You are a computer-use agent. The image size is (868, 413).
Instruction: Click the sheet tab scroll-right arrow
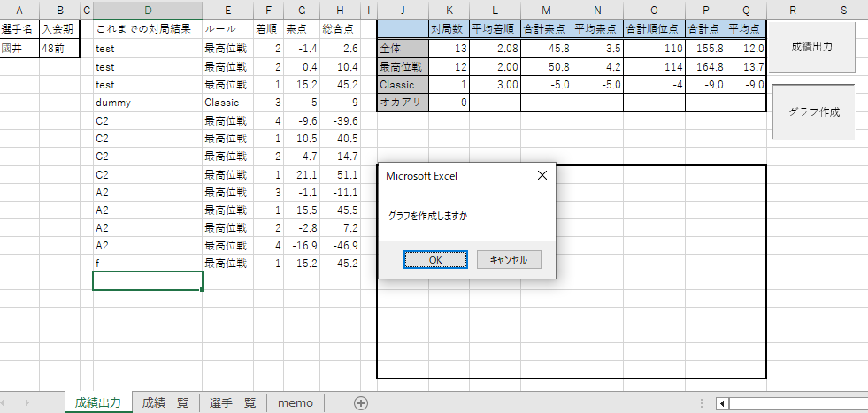coord(27,402)
